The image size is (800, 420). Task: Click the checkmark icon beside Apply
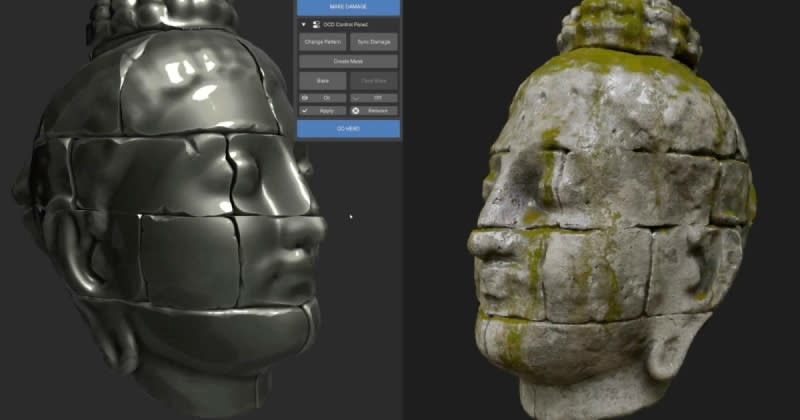click(x=305, y=110)
